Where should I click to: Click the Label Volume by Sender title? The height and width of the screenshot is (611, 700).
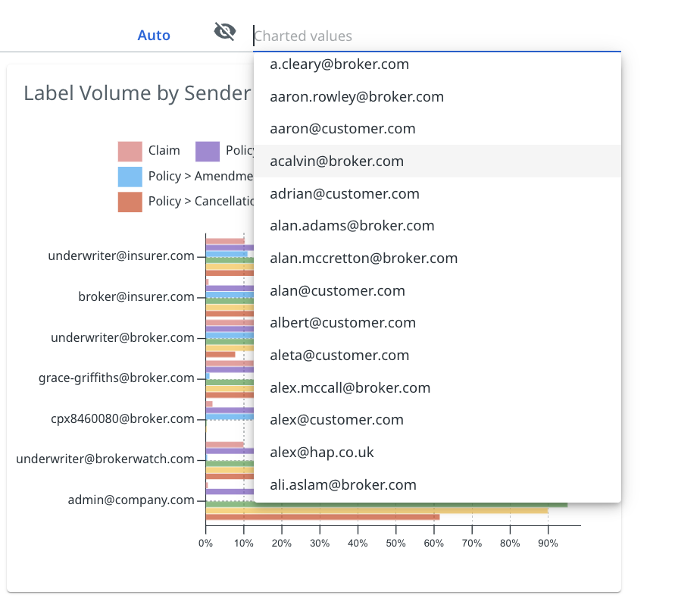137,93
